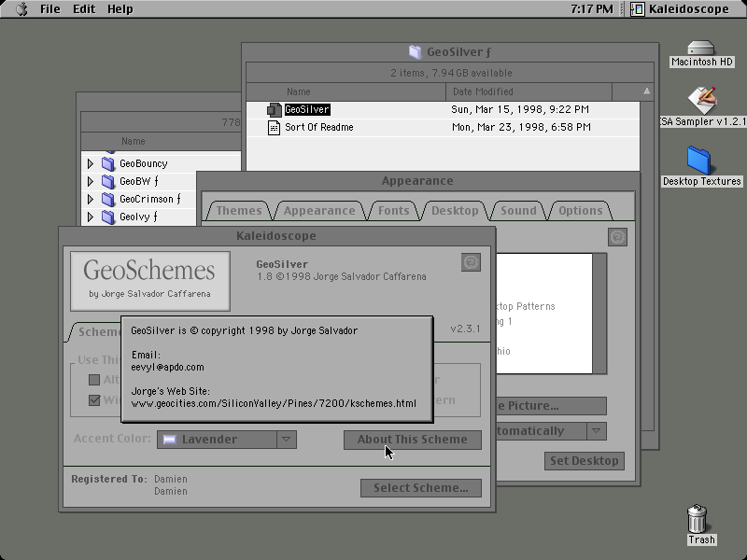
Task: Open the Edit menu
Action: click(x=84, y=9)
